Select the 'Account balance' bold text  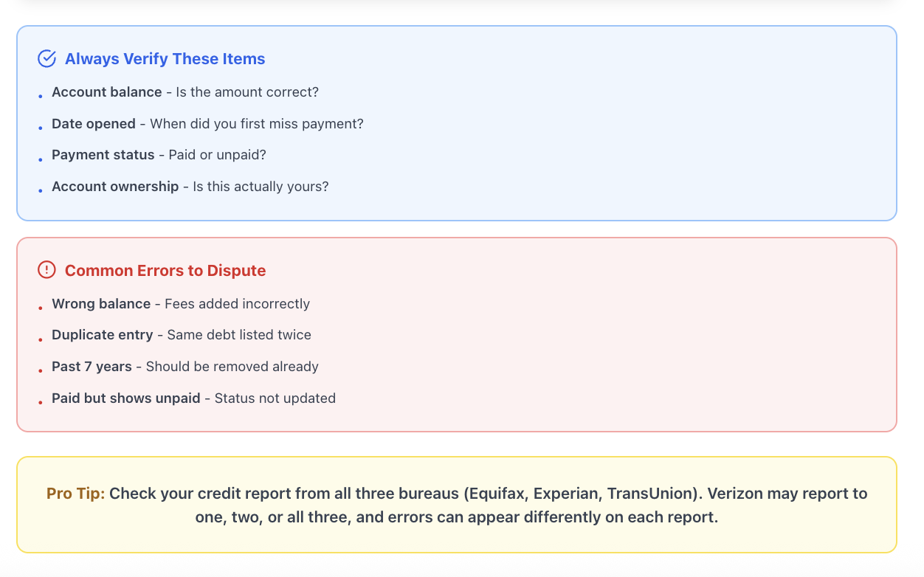107,92
